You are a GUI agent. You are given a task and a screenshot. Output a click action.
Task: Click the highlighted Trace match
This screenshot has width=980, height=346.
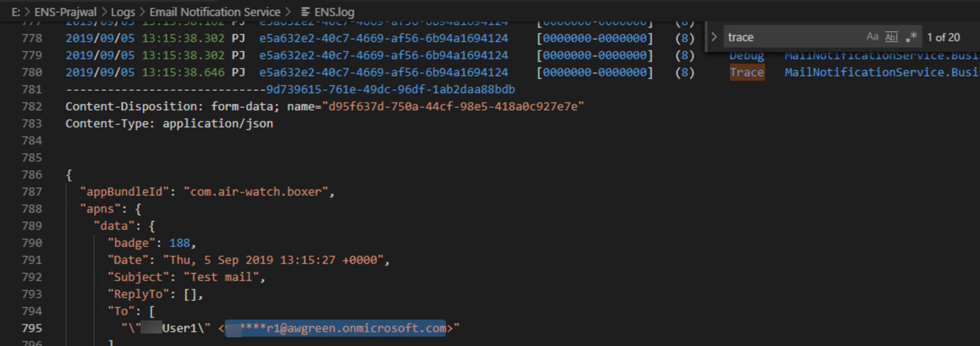(747, 72)
